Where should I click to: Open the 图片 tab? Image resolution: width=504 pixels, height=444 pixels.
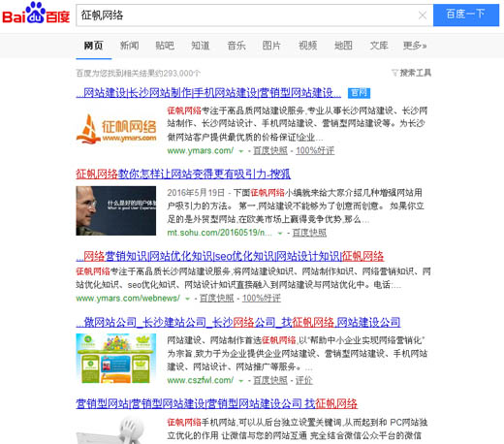click(271, 46)
